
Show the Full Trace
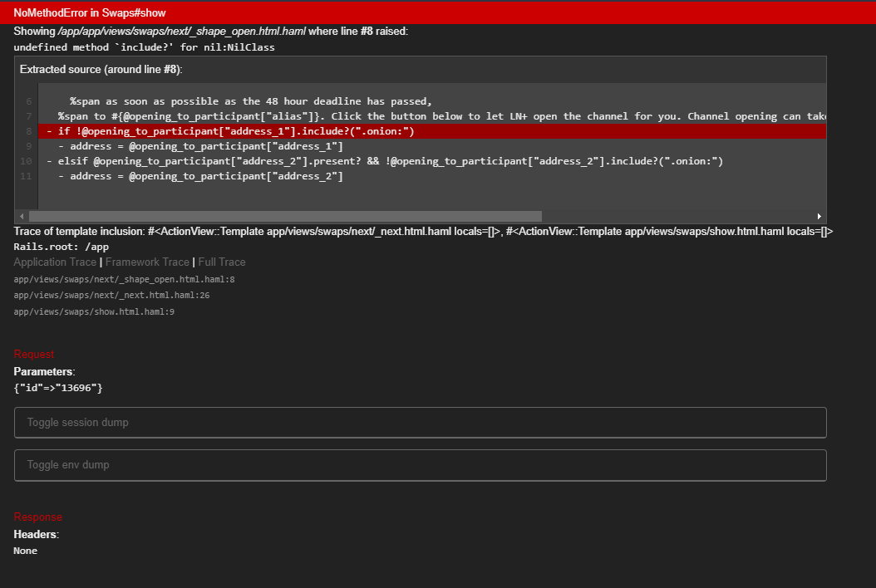pos(221,262)
